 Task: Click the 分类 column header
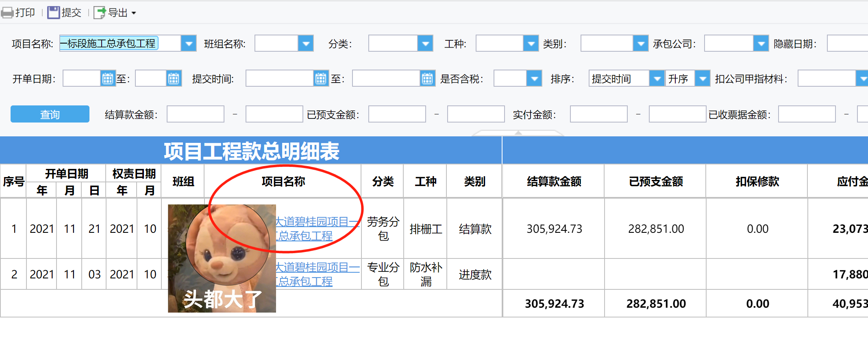pyautogui.click(x=383, y=182)
